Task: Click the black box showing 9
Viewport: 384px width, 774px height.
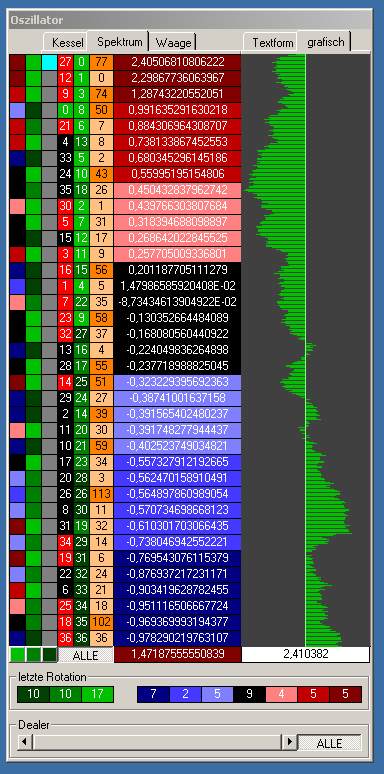Action: click(x=249, y=694)
